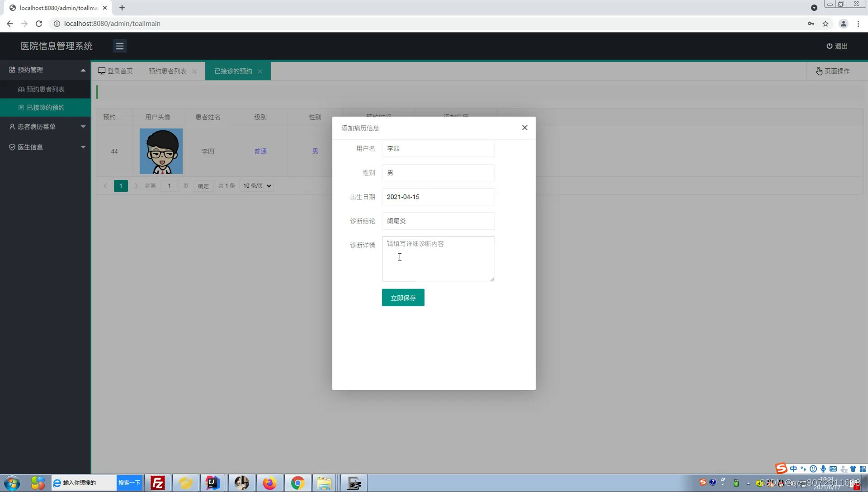Launch FileZilla from the taskbar
The width and height of the screenshot is (868, 492).
click(x=158, y=483)
